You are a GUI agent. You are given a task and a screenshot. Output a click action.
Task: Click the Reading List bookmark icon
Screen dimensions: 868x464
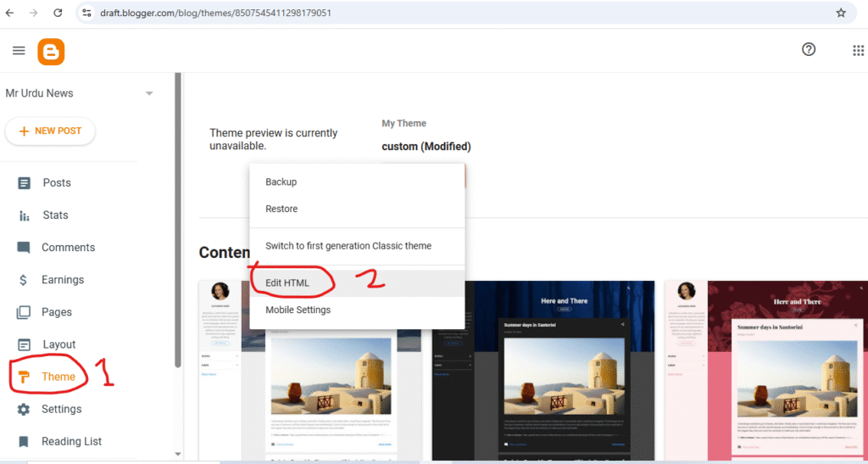23,441
